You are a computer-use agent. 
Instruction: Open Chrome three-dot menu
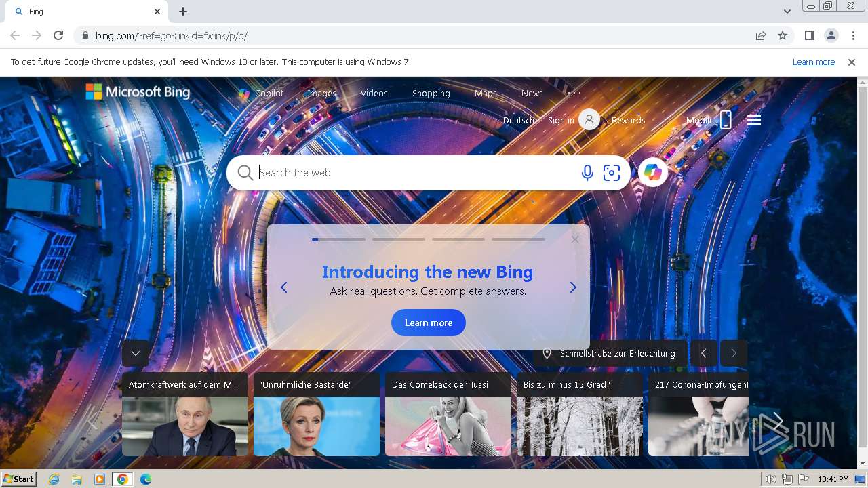click(853, 35)
